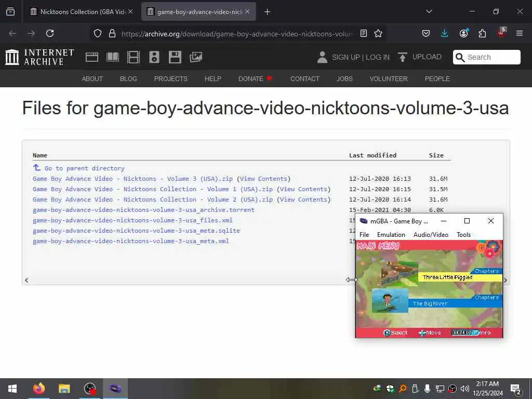The image size is (532, 399).
Task: View Contents of Volume 1 zip
Action: coord(303,189)
